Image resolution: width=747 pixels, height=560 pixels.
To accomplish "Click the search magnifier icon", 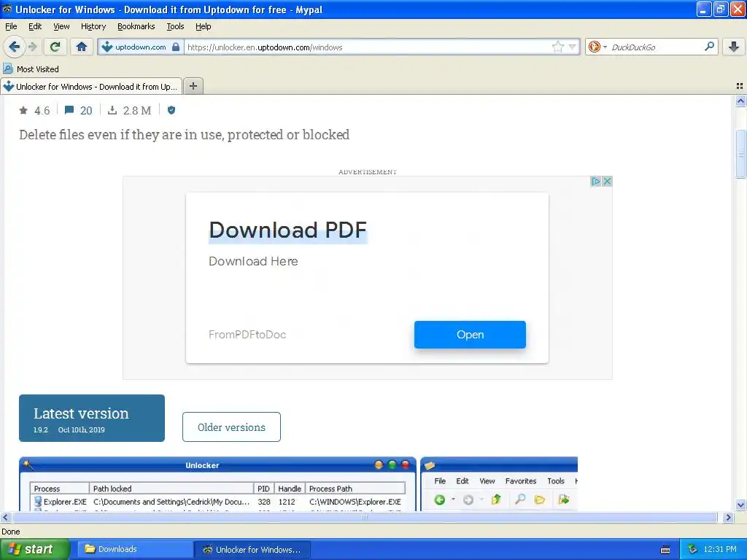I will pyautogui.click(x=709, y=46).
